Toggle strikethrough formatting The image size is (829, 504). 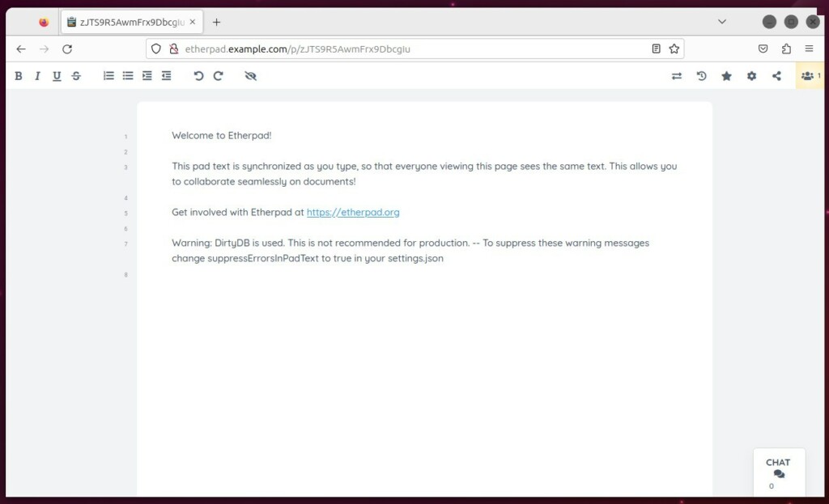coord(76,76)
